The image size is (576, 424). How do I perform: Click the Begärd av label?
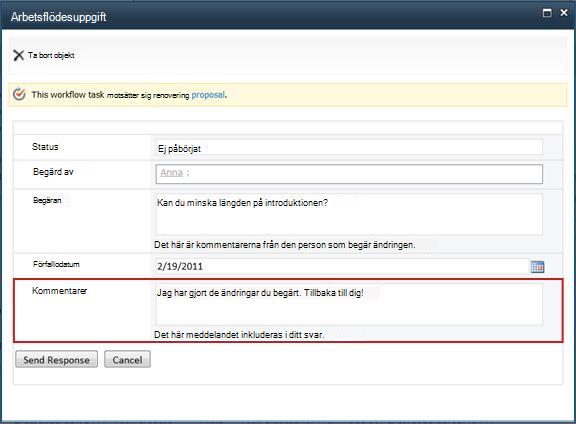click(x=53, y=172)
